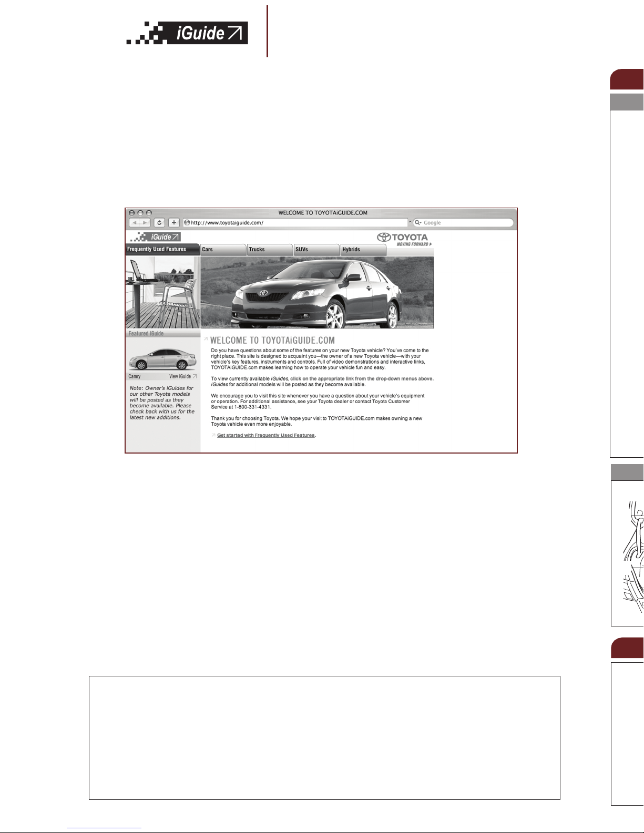Click the large Camry banner photo
644x833 pixels.
(318, 293)
